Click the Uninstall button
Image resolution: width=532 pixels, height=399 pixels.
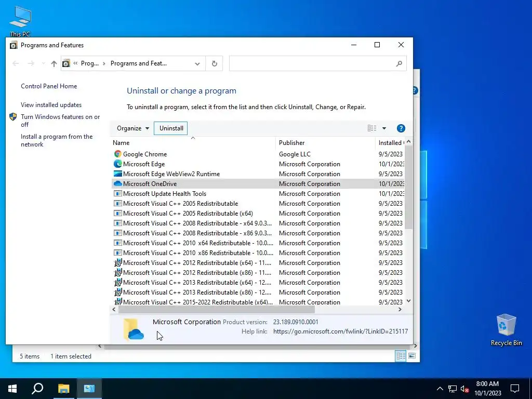(x=171, y=128)
